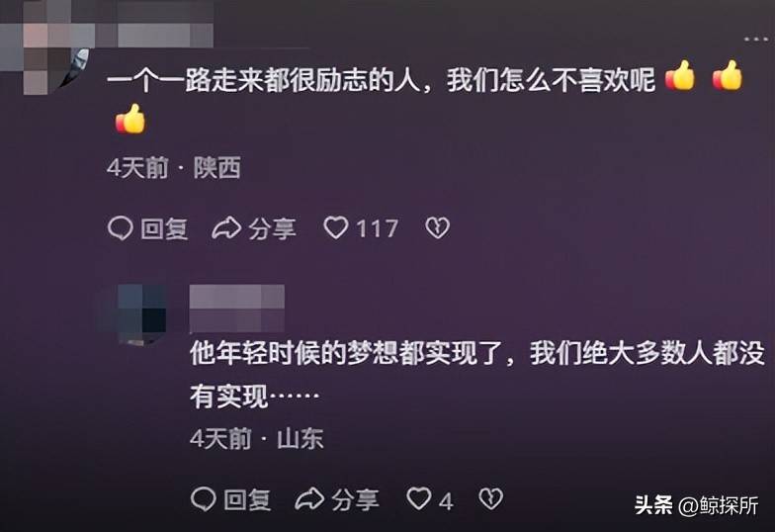Click the second commenter's blurred username
Viewport: 775px width, 532px height.
[x=237, y=309]
